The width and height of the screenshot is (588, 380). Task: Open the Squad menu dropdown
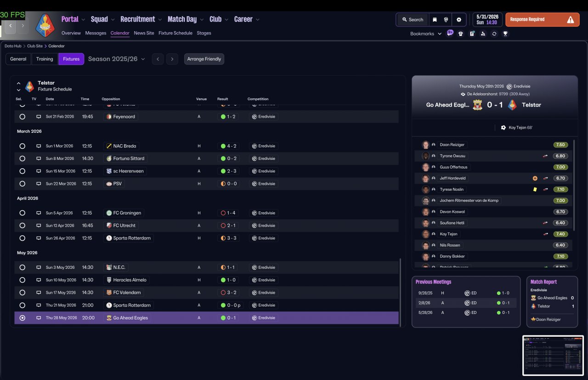coord(103,19)
